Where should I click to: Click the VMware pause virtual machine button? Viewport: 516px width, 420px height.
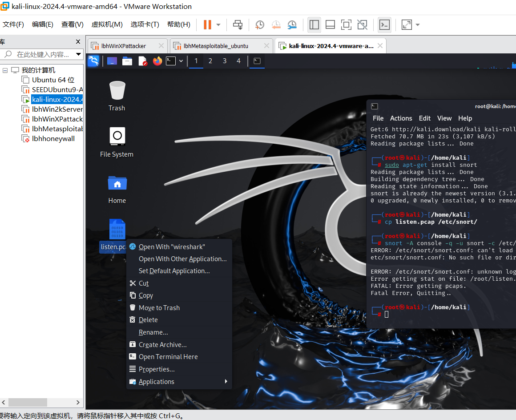click(x=207, y=24)
